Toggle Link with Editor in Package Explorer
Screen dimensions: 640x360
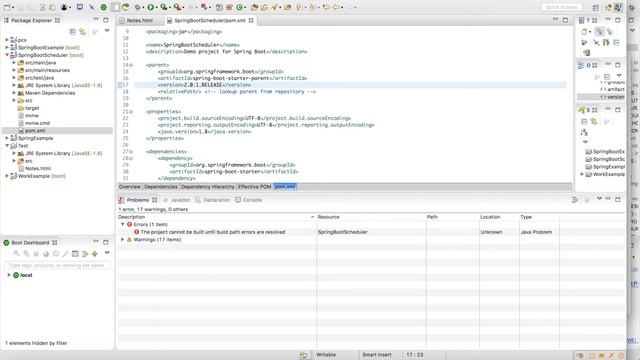coord(82,31)
